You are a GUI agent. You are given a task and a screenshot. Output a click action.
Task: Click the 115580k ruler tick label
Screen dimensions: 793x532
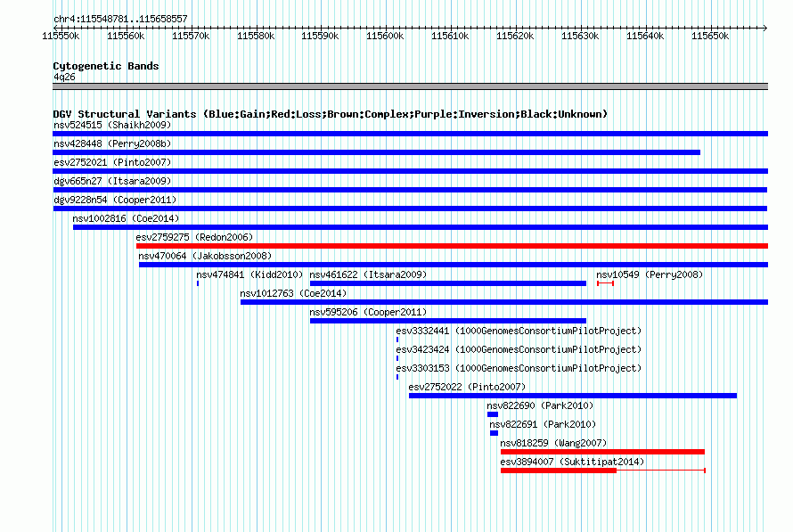coord(256,36)
